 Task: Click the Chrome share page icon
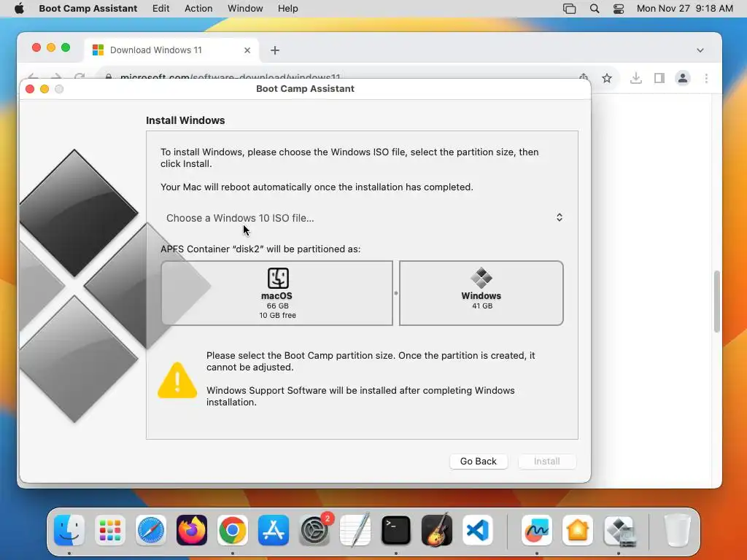pos(584,76)
